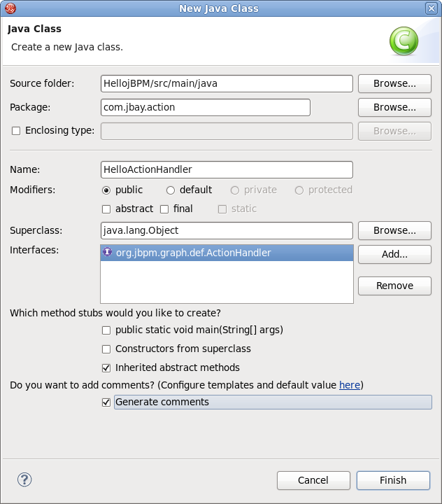This screenshot has width=442, height=504.
Task: Uncheck the Generate comments checkbox
Action: [106, 402]
